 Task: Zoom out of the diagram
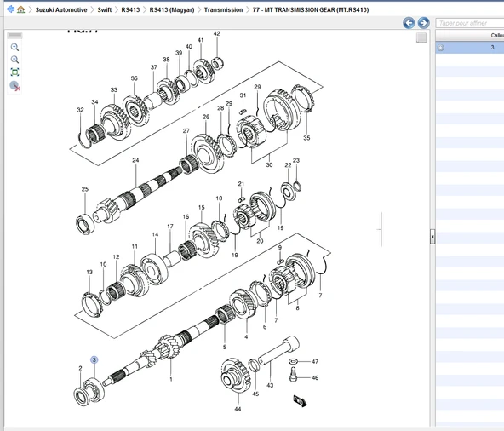point(14,60)
